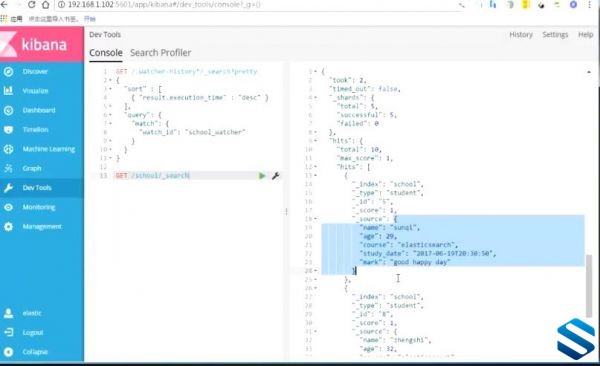The width and height of the screenshot is (600, 366).
Task: Collapse the inner hits array fold arrow
Action: click(x=315, y=167)
